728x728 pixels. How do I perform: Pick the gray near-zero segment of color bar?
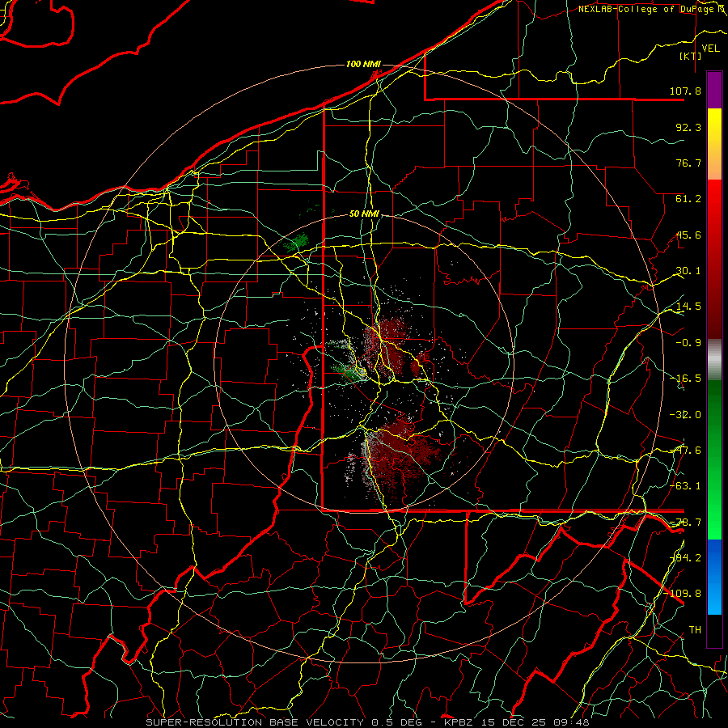714,360
